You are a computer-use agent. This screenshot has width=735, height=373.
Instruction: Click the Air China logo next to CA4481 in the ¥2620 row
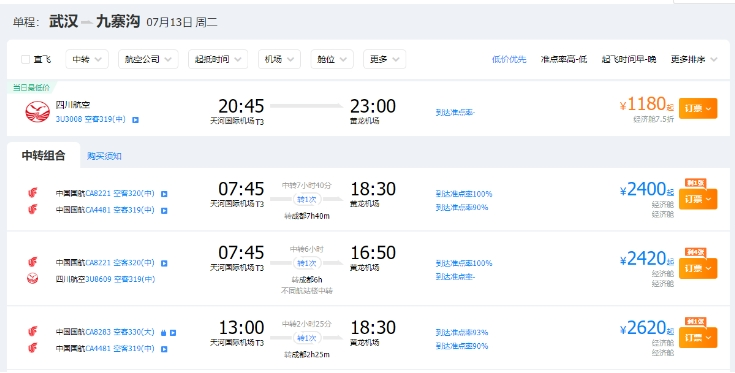32,348
